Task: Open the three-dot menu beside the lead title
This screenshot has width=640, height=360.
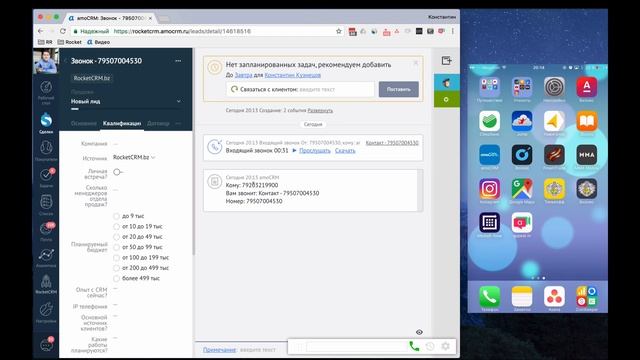Action: pyautogui.click(x=178, y=61)
